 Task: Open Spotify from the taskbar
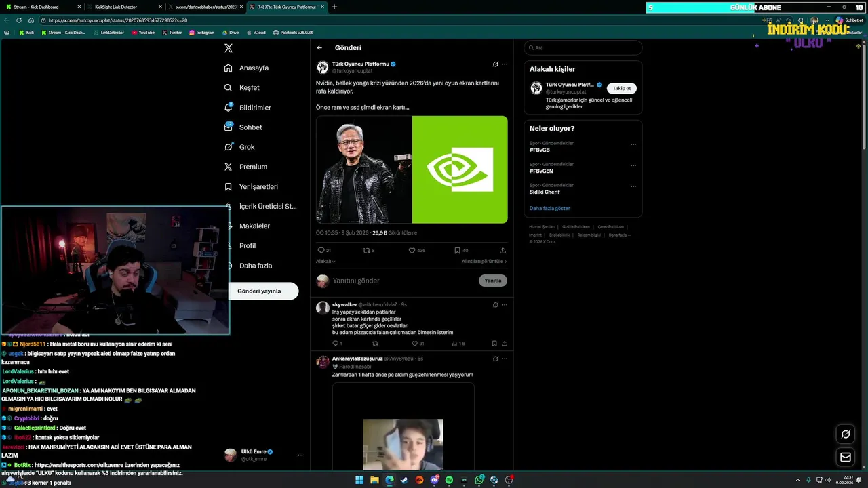[x=450, y=480]
